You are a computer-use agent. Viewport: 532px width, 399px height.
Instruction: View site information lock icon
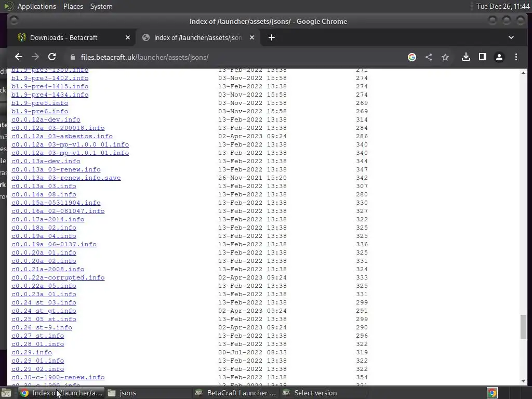point(72,57)
